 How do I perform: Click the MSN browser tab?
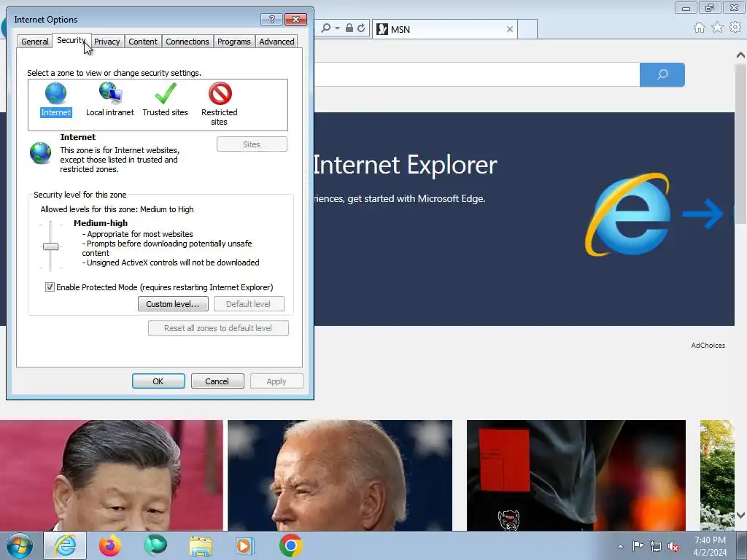[443, 29]
